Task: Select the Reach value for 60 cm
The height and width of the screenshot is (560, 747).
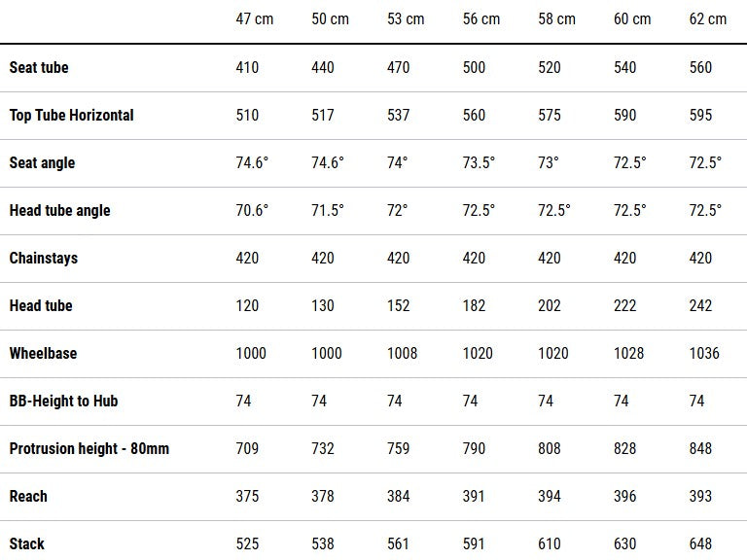Action: (x=625, y=496)
